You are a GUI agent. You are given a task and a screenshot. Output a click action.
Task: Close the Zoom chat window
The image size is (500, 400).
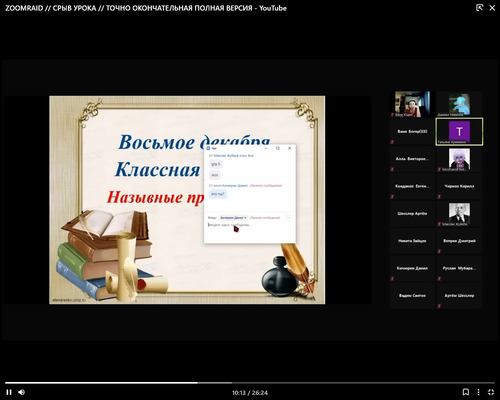point(290,148)
